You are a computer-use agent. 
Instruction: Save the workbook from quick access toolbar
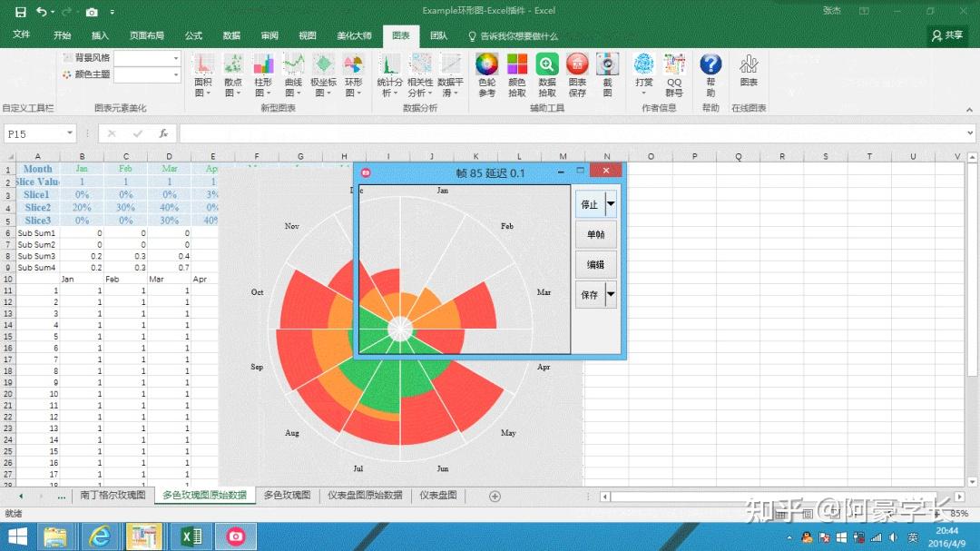(21, 12)
